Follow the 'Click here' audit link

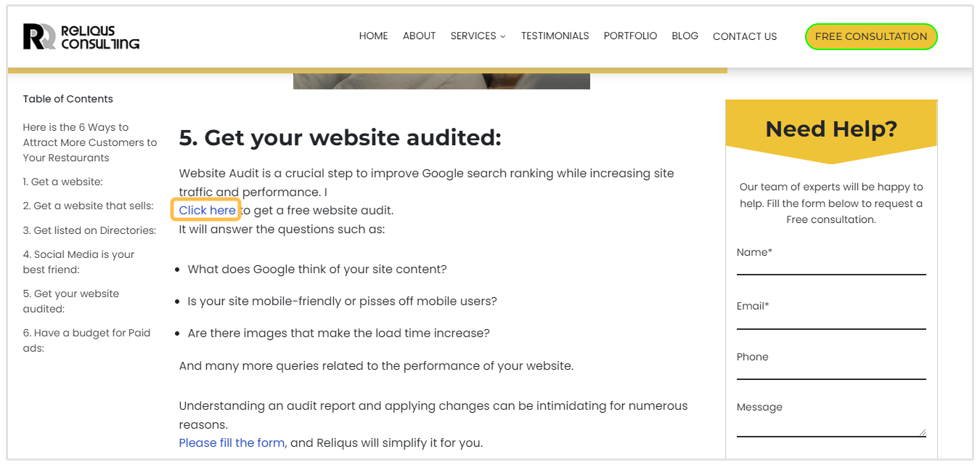pyautogui.click(x=207, y=210)
